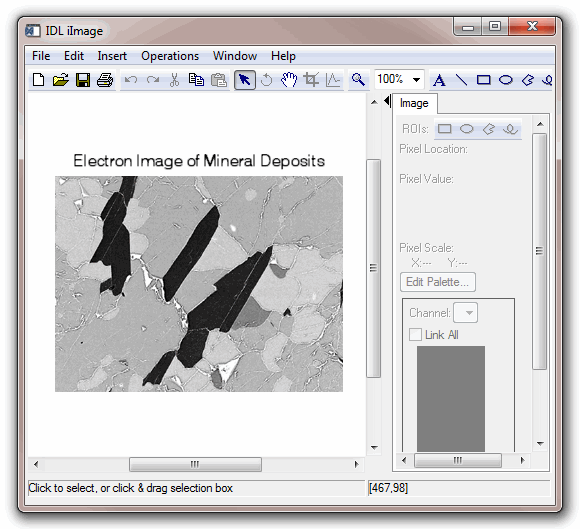Select the ellipse ROI tool in panel
The width and height of the screenshot is (580, 529).
466,129
